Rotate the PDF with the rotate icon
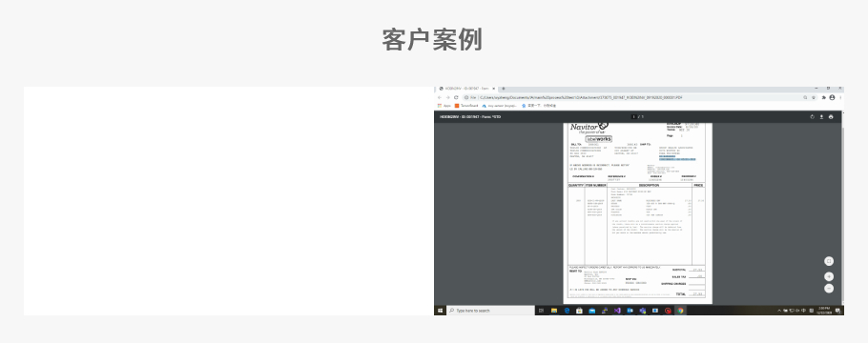Viewport: 868px width, 343px height. (812, 117)
